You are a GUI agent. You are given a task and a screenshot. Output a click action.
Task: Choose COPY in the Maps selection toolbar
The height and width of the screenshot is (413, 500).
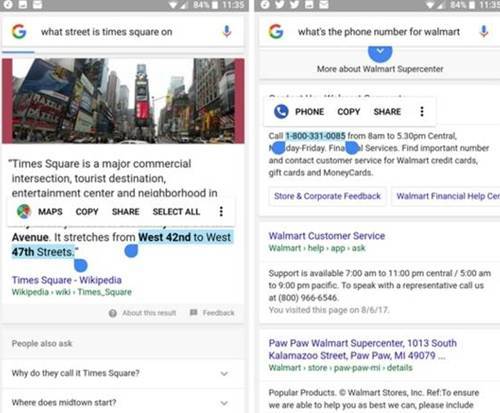(x=87, y=212)
